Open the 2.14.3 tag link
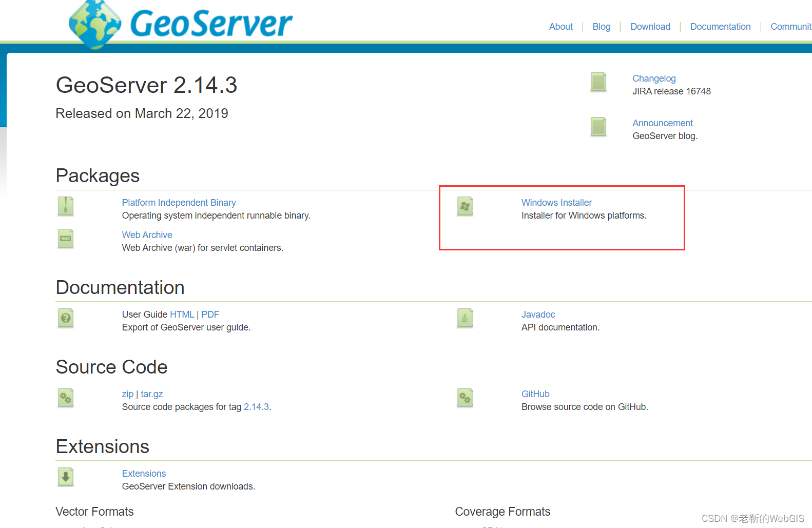 click(x=256, y=407)
